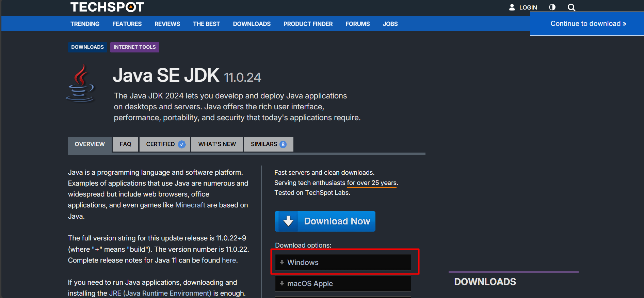Click the 'for over 25 years' link

(372, 183)
